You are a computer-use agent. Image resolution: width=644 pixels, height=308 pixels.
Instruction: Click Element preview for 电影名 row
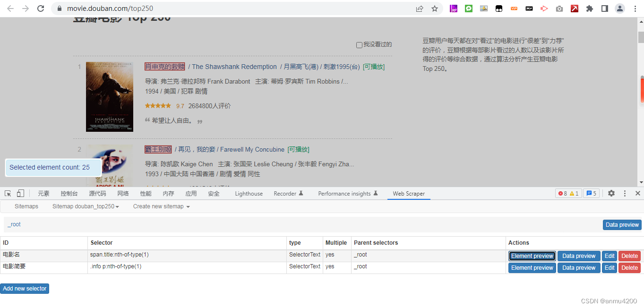click(532, 256)
